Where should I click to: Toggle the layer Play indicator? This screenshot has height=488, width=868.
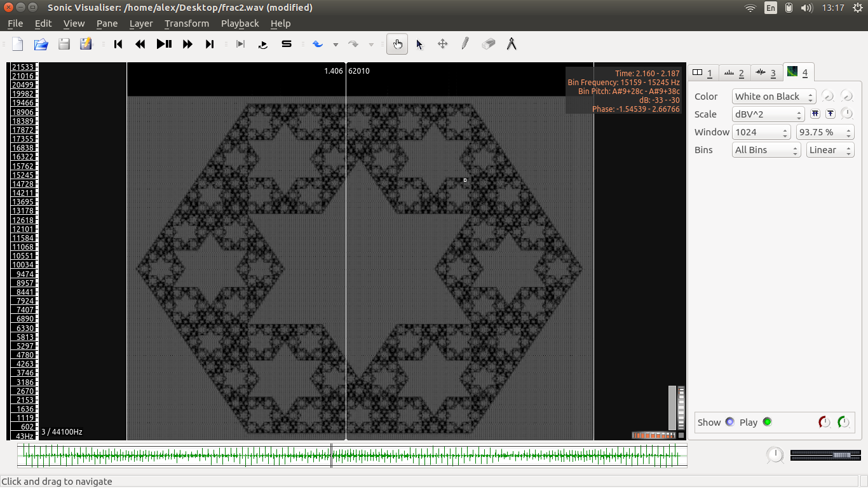[x=767, y=422]
